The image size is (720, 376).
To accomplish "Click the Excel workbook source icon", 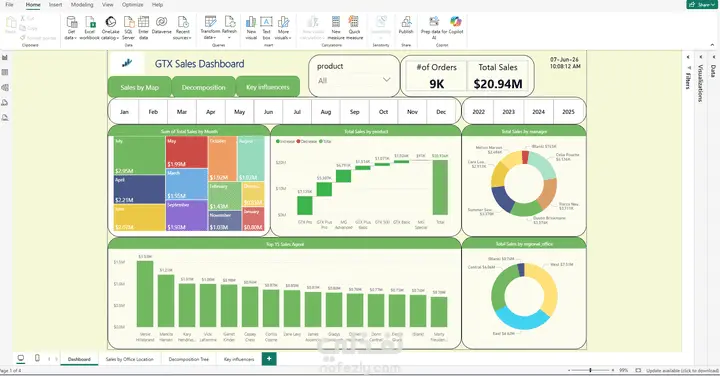I will pyautogui.click(x=90, y=27).
